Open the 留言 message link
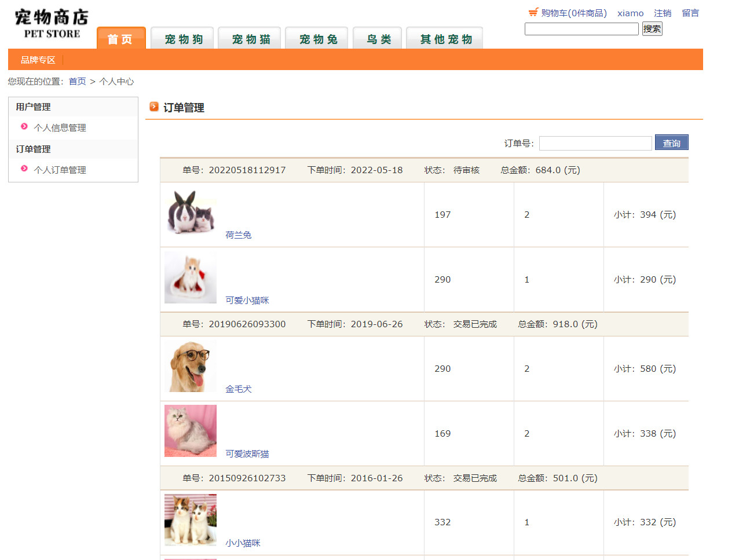The height and width of the screenshot is (560, 739). point(690,12)
